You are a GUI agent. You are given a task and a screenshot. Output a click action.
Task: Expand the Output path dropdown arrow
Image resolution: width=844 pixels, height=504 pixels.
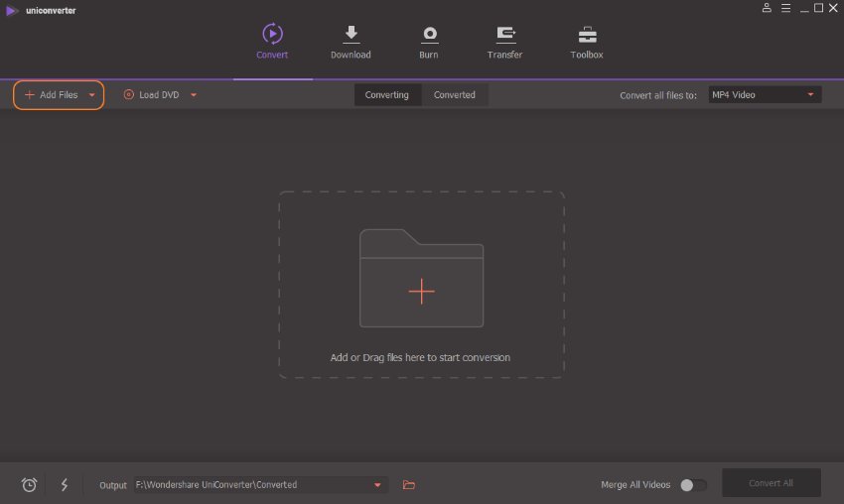click(x=377, y=485)
